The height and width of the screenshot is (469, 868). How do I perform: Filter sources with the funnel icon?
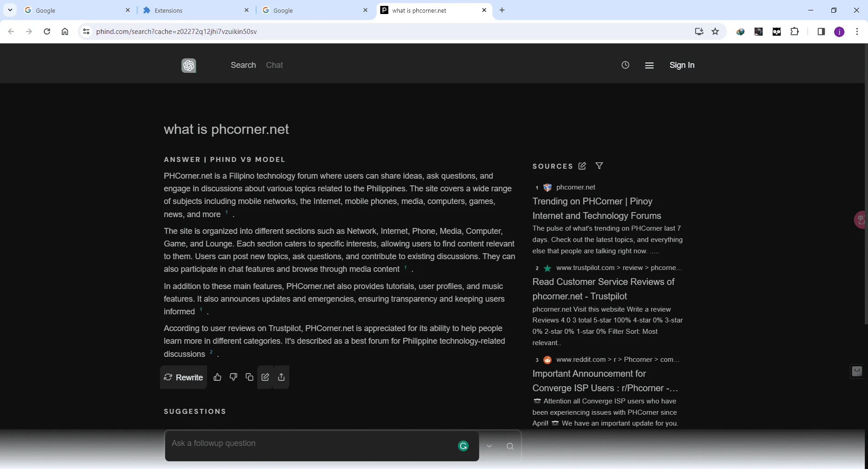[x=599, y=166]
